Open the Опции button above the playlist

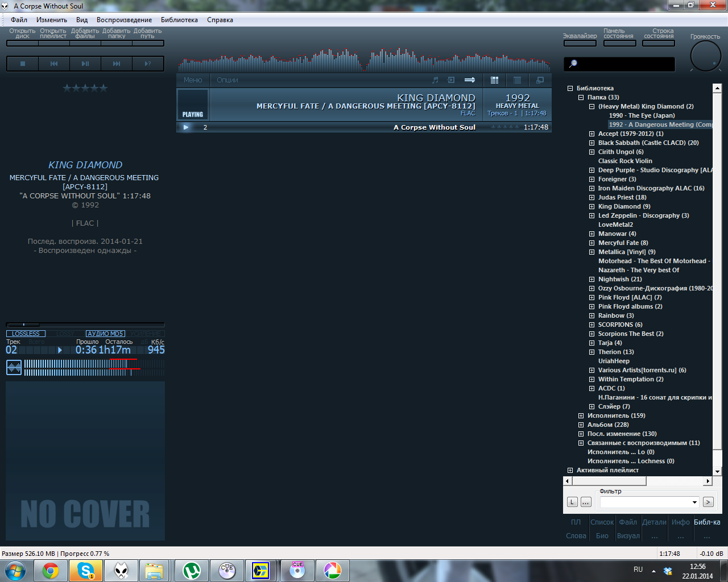click(227, 80)
